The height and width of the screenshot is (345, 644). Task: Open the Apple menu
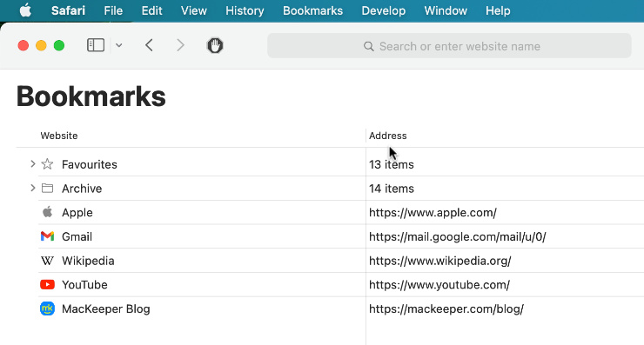[x=25, y=10]
